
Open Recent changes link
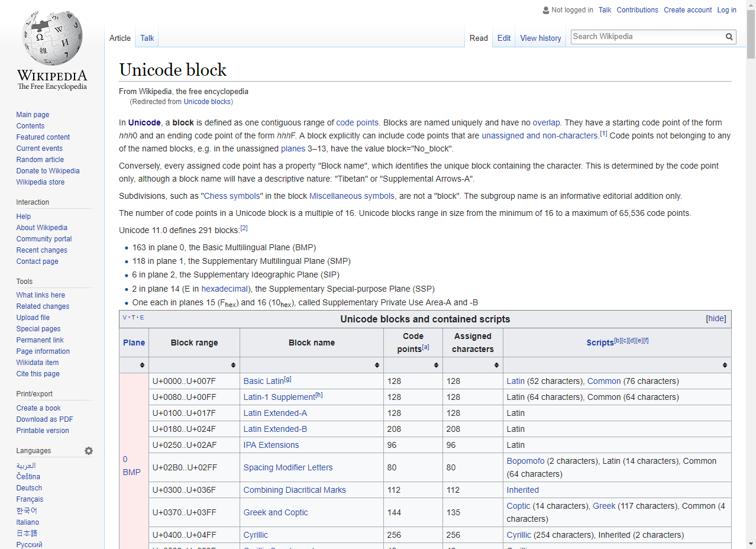(42, 250)
